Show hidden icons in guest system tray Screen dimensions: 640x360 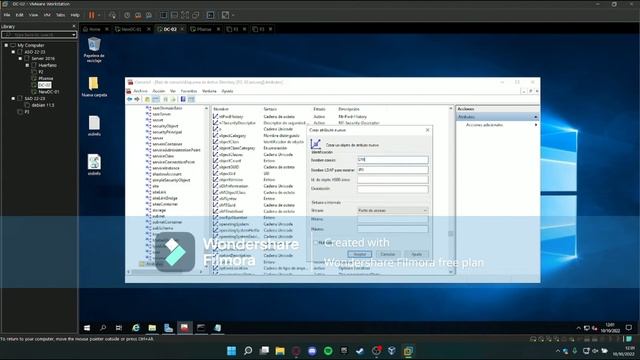(578, 328)
